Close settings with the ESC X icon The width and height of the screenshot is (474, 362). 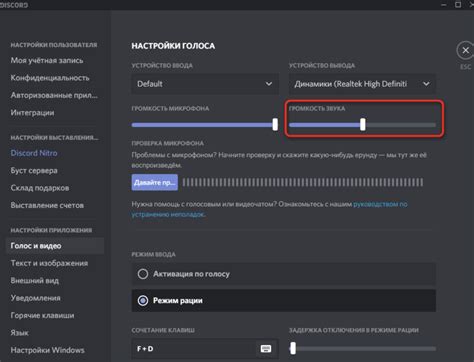coord(465,51)
